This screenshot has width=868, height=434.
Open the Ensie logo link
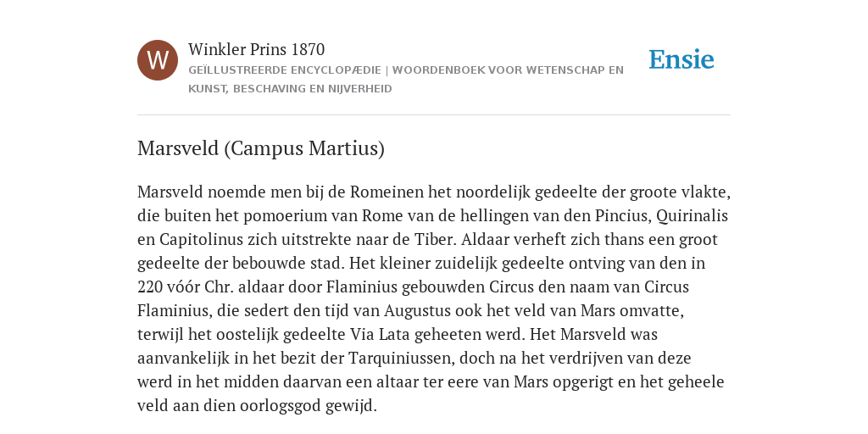pos(682,60)
